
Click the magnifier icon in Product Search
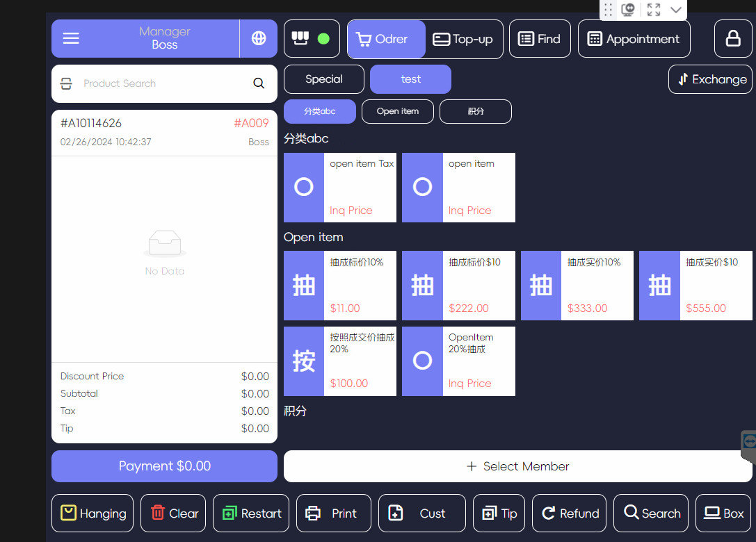tap(259, 83)
